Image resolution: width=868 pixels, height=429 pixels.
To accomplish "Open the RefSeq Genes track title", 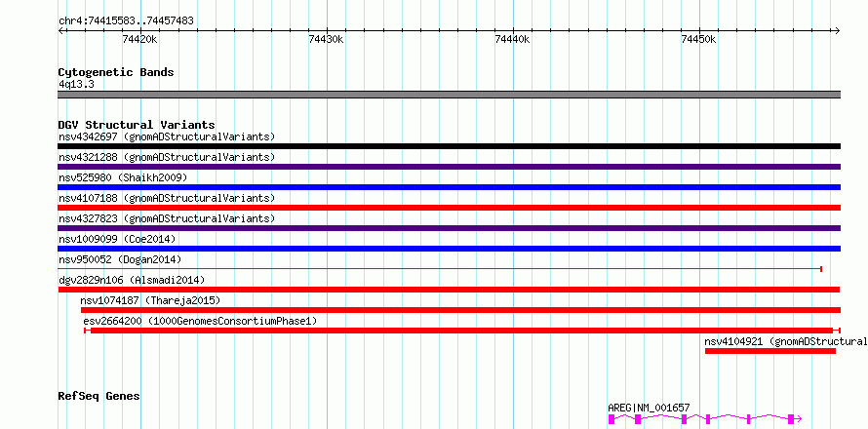I will 99,397.
